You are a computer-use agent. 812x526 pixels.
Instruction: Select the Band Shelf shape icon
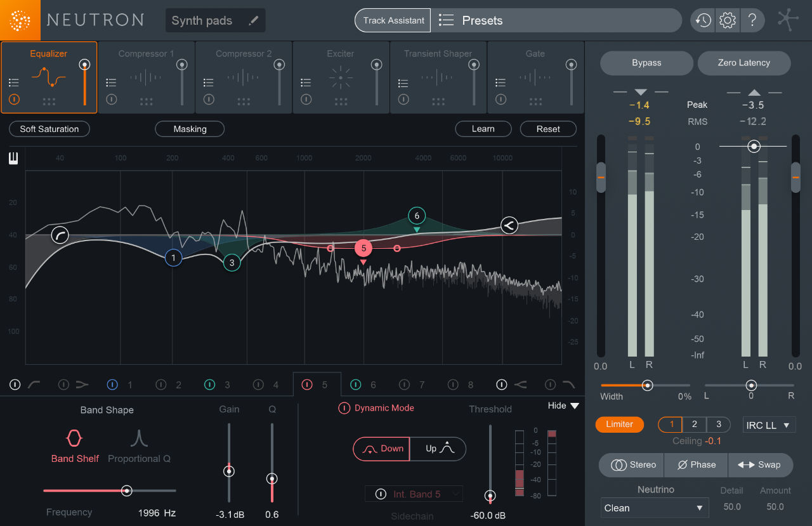74,438
